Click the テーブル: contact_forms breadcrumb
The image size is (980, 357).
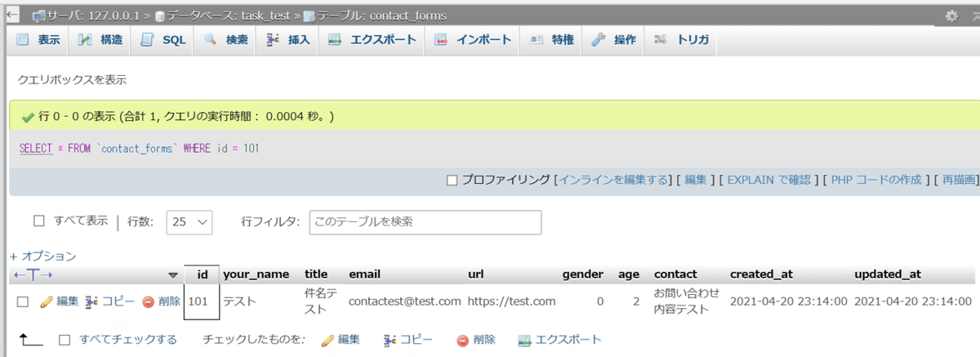coord(382,16)
